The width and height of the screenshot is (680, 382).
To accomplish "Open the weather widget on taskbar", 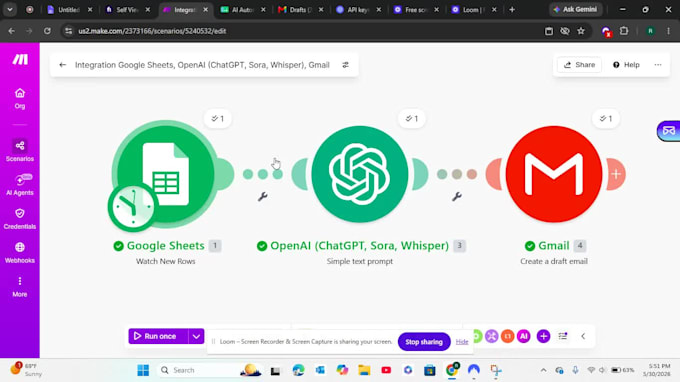I will tap(26, 370).
